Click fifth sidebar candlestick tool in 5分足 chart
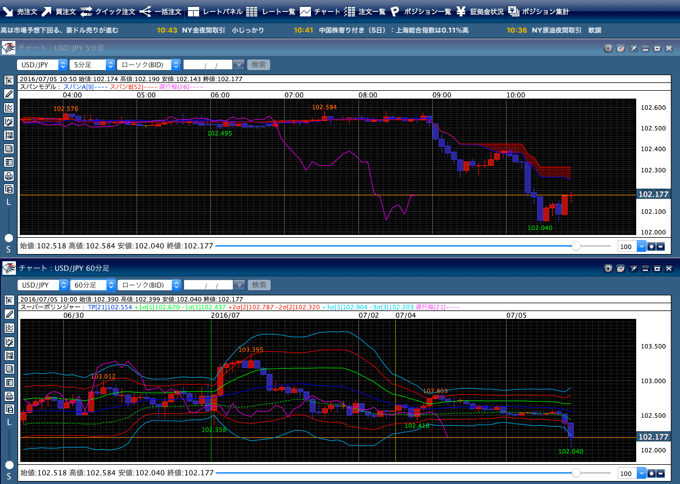Screen dimensions: 680x484 [9, 135]
